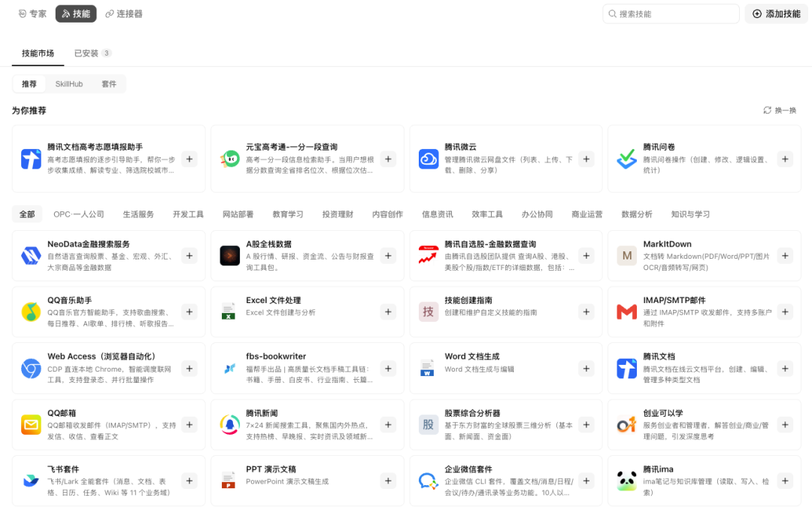Click the IMAP/SMTP邮件 mail icon

click(x=626, y=311)
